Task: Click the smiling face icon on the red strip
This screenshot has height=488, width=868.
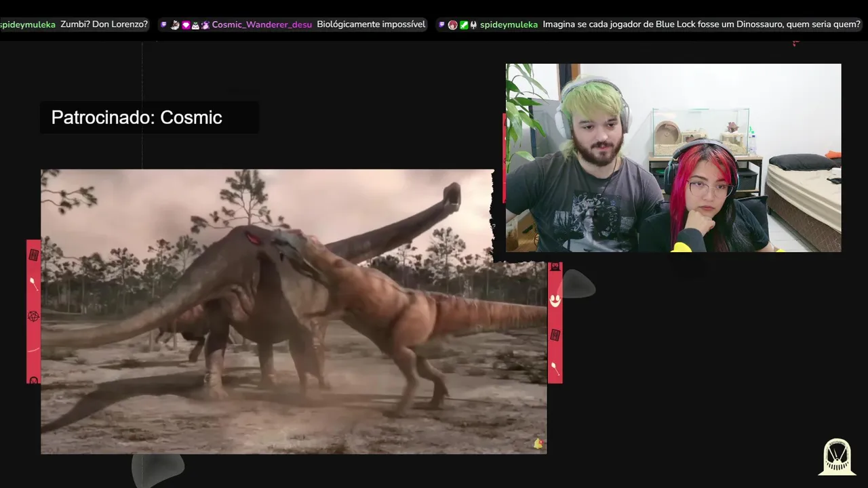Action: coord(555,300)
